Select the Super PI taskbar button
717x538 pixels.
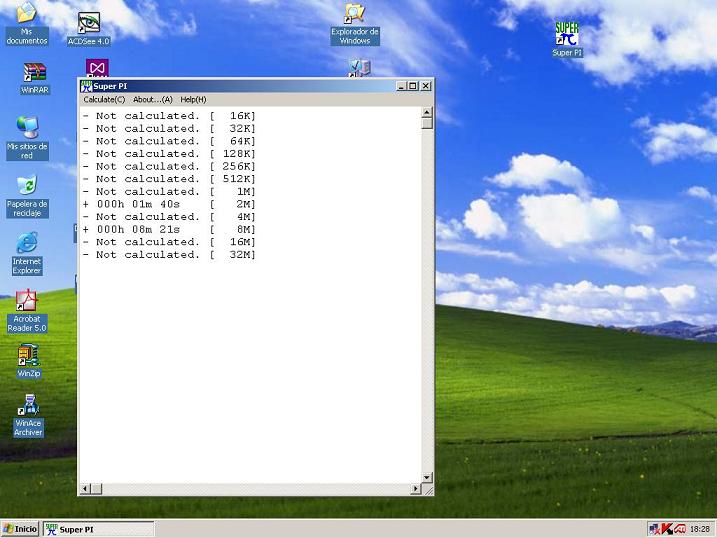[x=98, y=529]
